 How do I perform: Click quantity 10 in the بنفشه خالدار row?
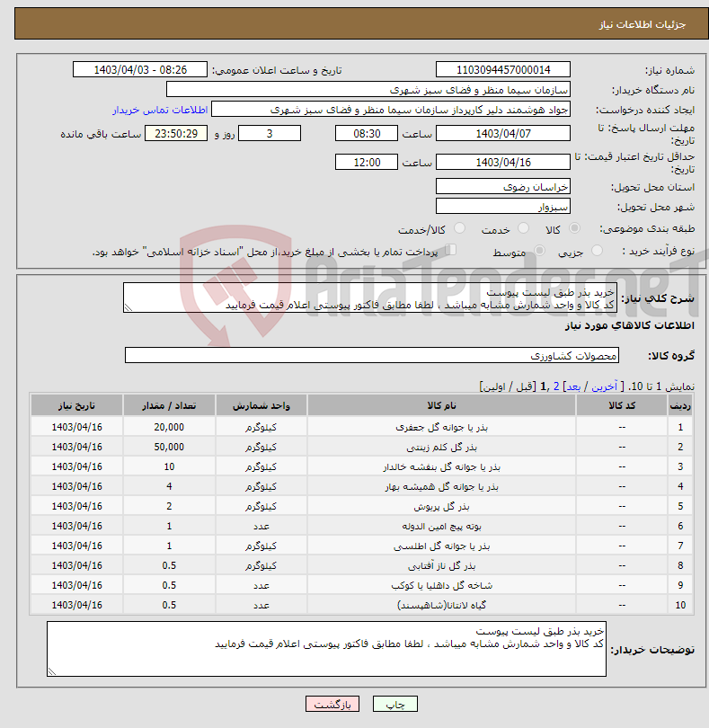click(x=169, y=466)
